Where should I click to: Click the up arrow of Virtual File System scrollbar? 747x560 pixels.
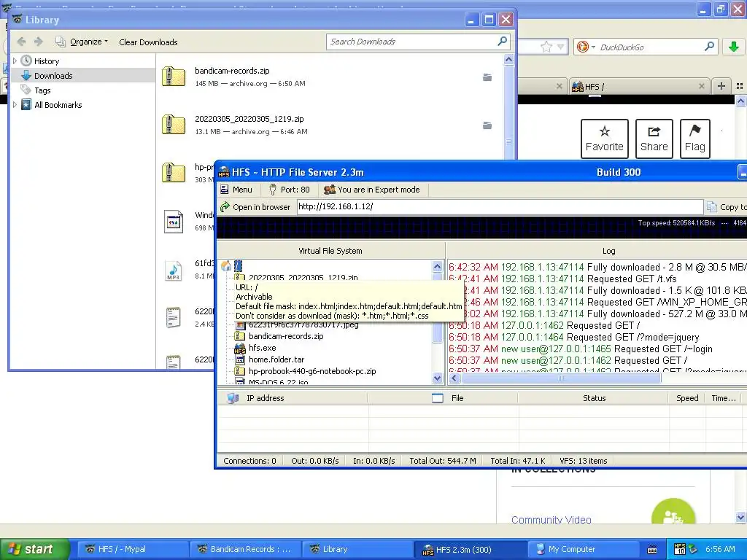pos(438,266)
